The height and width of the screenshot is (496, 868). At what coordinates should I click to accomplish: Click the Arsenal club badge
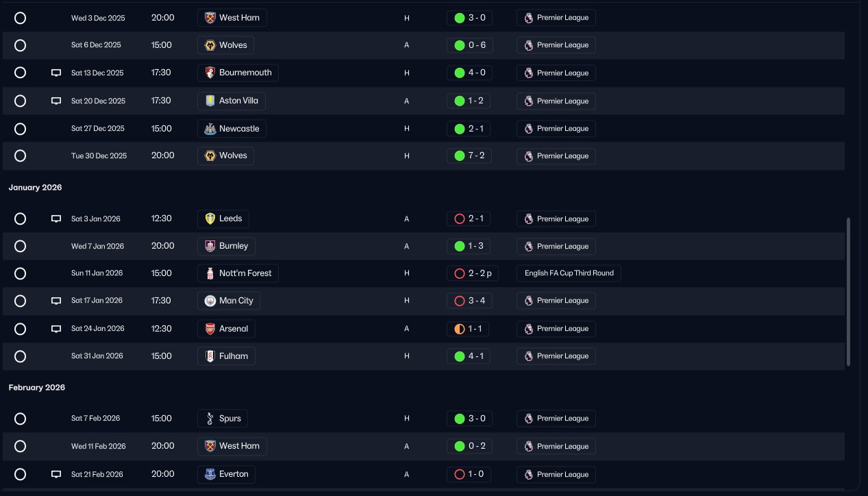click(x=210, y=329)
